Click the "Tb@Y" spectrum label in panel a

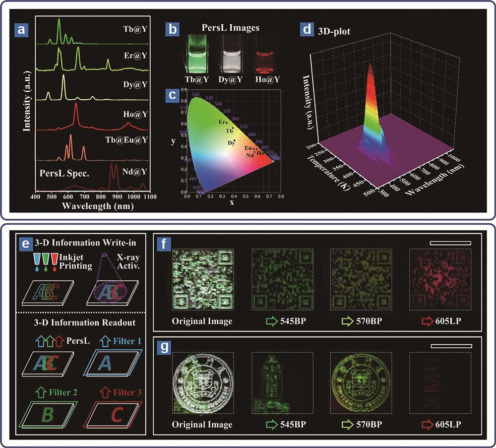point(135,29)
